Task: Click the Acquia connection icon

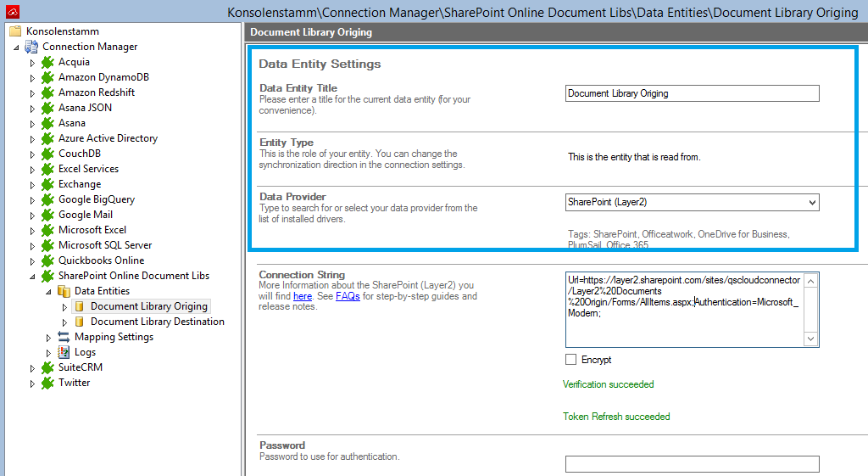Action: click(47, 62)
